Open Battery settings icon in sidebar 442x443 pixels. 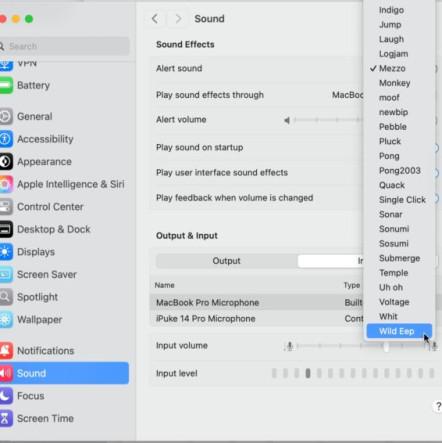pos(6,85)
